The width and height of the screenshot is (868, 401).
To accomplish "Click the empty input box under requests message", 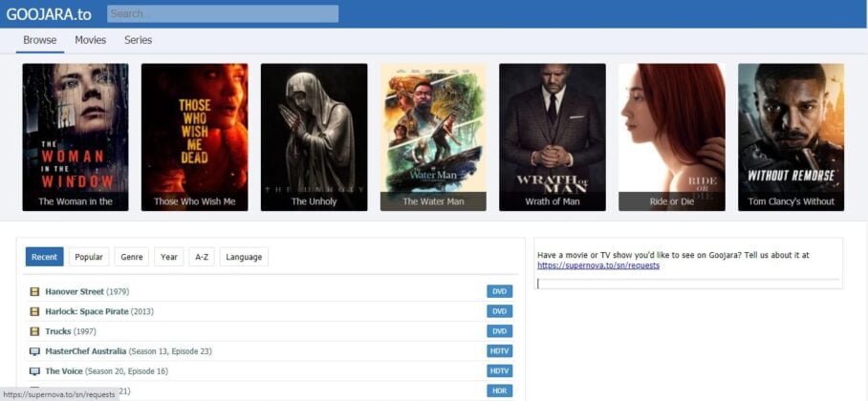I will point(688,284).
